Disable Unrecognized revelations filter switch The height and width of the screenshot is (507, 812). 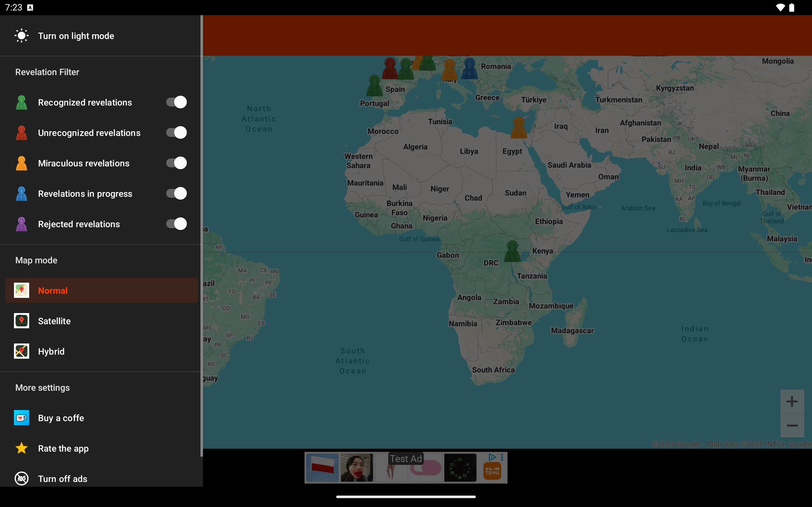tap(176, 132)
